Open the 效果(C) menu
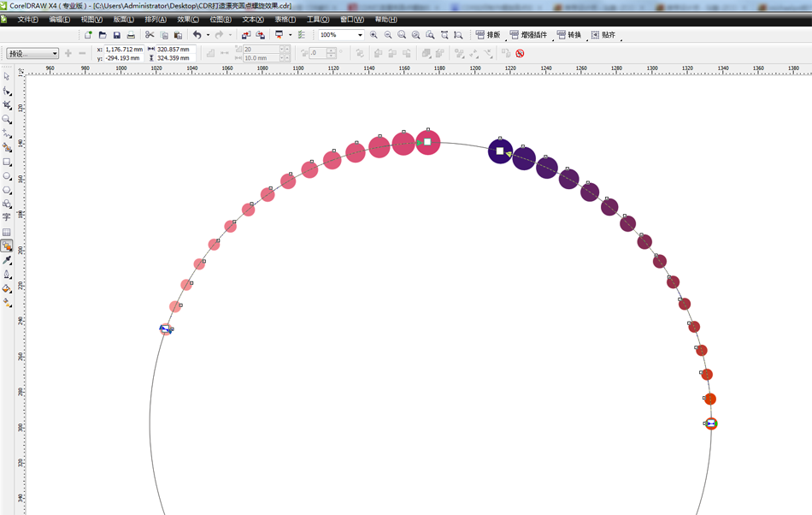Screen dimensions: 812x515 pyautogui.click(x=188, y=19)
